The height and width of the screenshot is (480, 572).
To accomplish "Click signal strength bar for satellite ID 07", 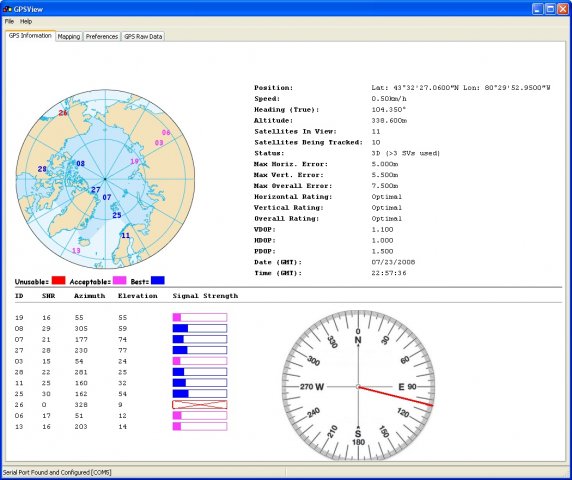I will point(200,339).
